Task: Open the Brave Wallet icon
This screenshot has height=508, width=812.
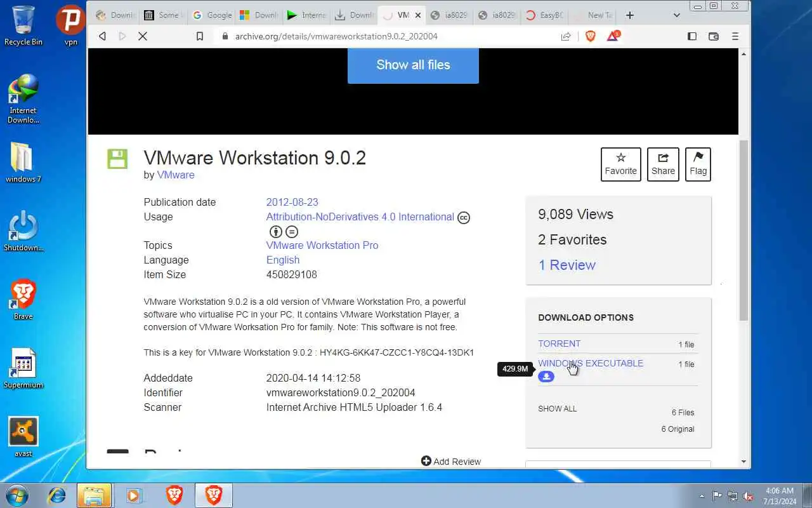Action: (x=714, y=36)
